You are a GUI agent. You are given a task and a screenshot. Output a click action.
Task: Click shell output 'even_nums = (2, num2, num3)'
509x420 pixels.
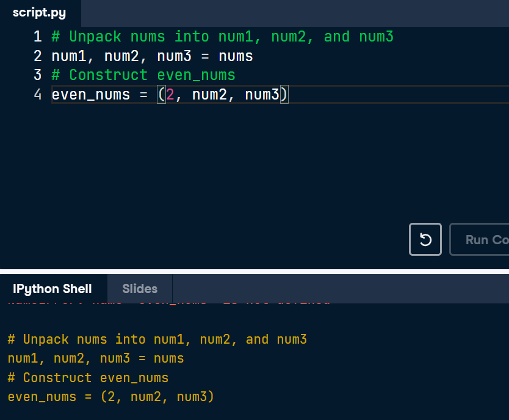[110, 397]
